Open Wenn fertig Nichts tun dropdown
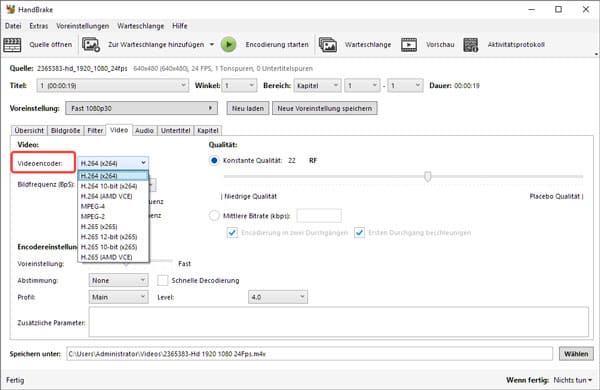 [x=573, y=380]
